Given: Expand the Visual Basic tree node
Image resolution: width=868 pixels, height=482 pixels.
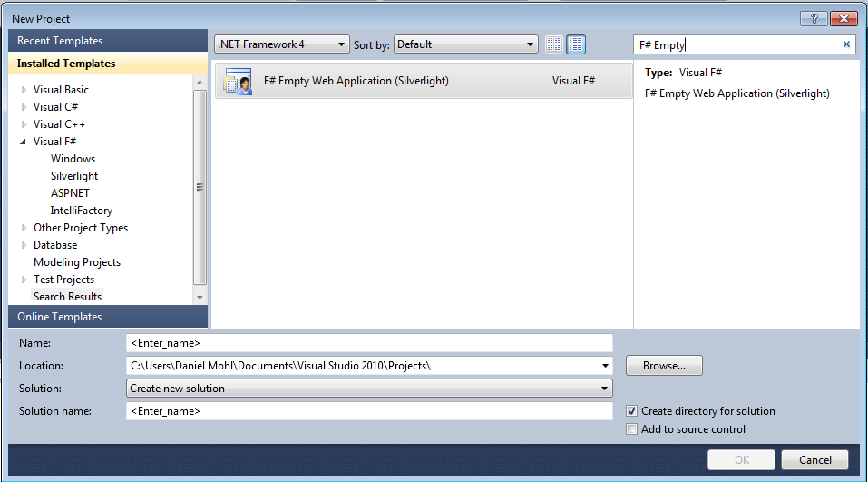Looking at the screenshot, I should (24, 90).
